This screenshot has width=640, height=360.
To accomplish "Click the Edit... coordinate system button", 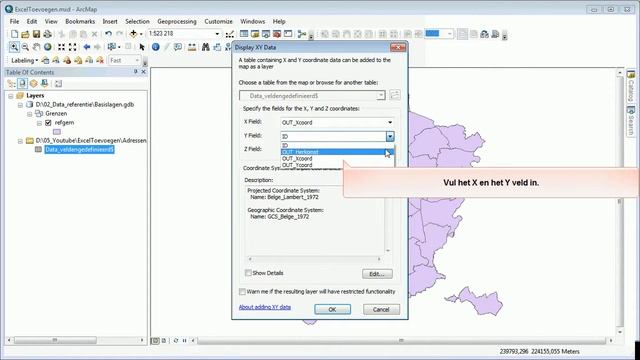I will coord(377,274).
